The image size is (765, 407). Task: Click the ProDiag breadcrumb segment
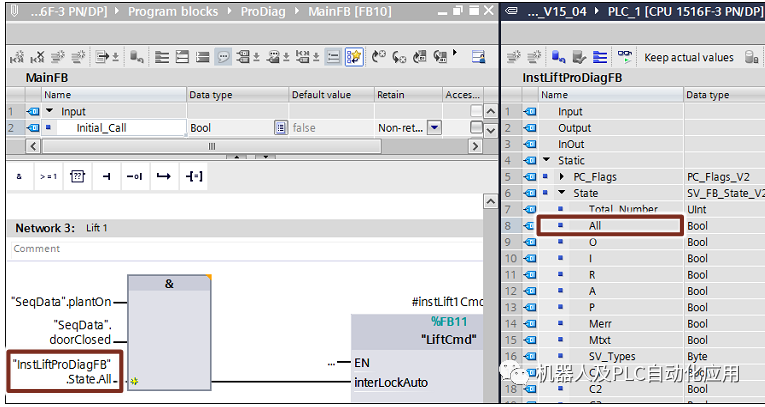pos(263,11)
